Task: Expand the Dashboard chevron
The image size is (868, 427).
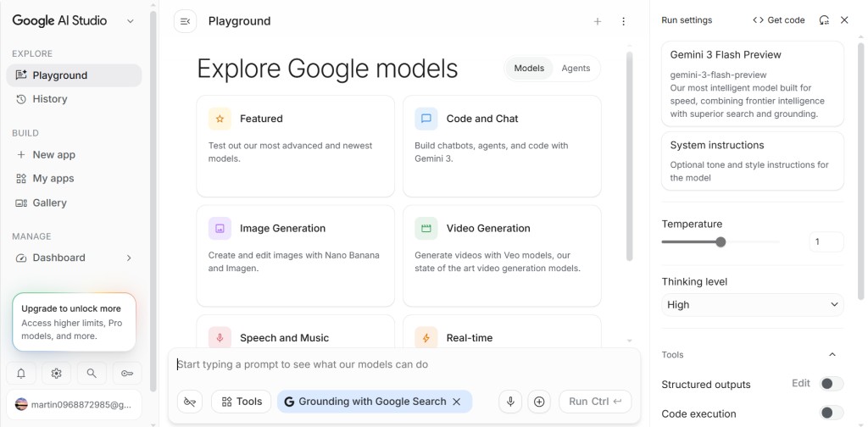Action: (x=129, y=258)
